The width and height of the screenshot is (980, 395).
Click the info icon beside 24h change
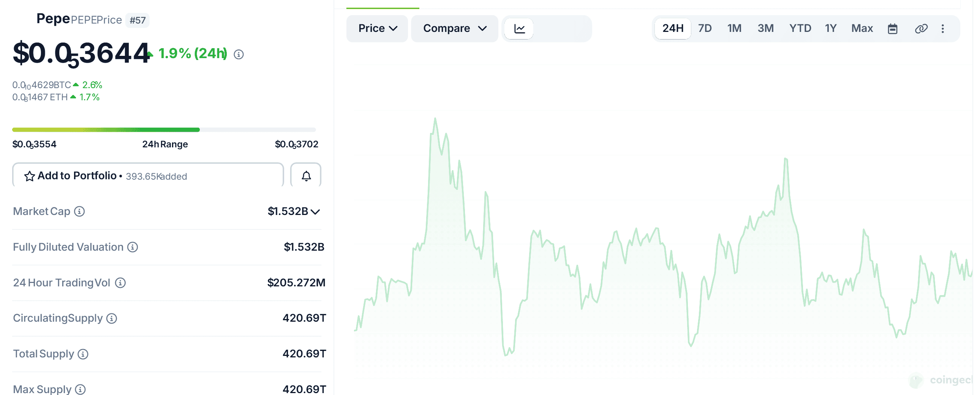tap(239, 54)
